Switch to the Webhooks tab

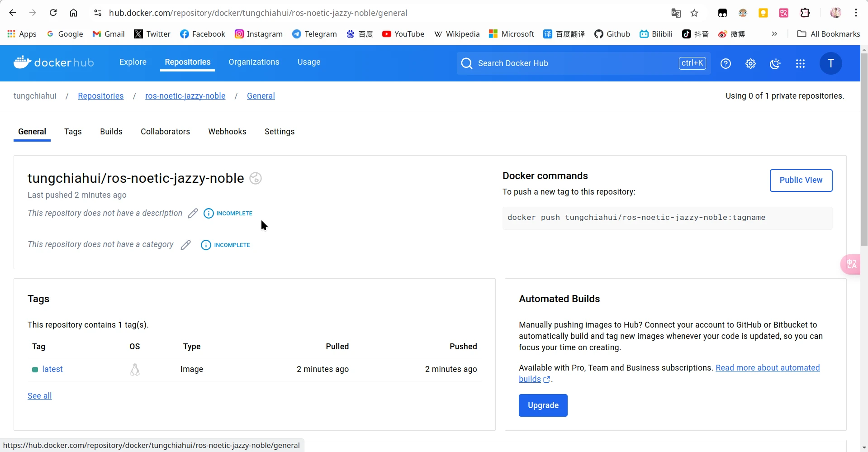point(227,132)
